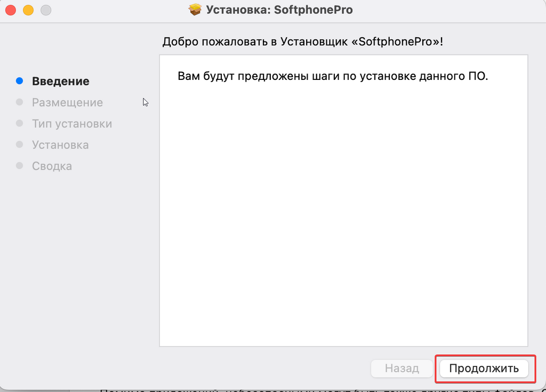546x392 pixels.
Task: Click the grey zoom window button
Action: [x=46, y=10]
